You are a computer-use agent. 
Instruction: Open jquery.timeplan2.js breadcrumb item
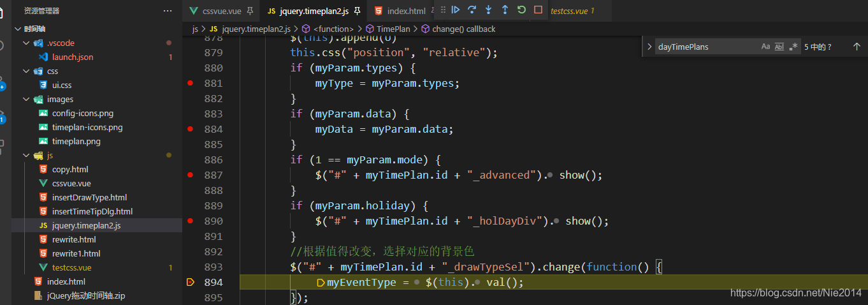tap(250, 29)
